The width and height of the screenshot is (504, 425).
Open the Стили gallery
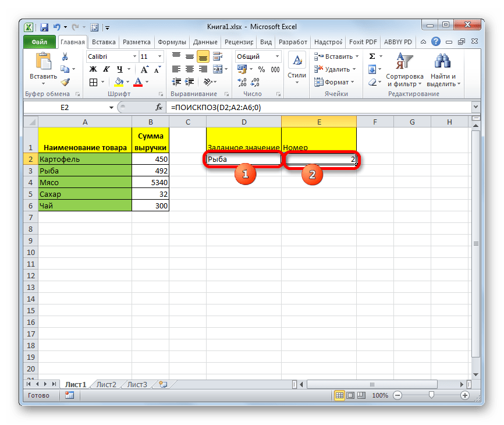click(297, 69)
